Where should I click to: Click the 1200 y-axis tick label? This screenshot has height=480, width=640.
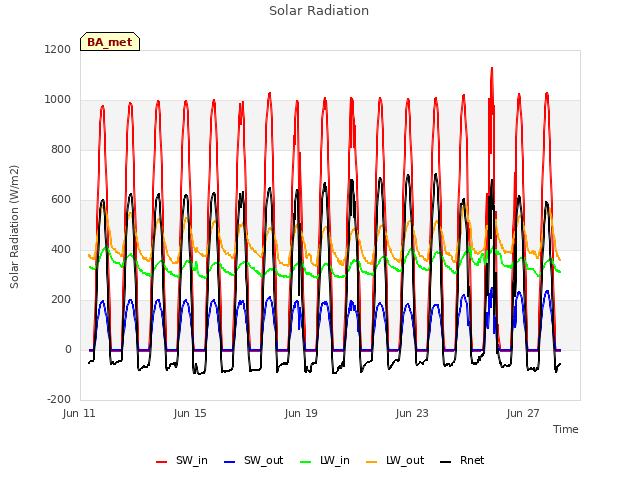[58, 49]
